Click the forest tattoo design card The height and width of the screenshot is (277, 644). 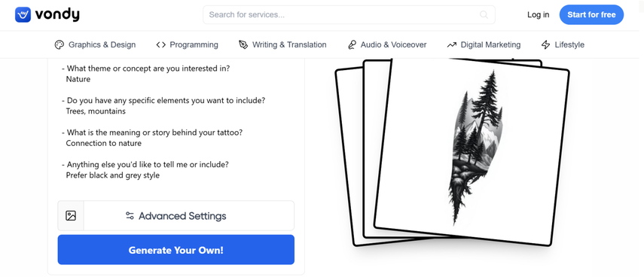tap(471, 152)
